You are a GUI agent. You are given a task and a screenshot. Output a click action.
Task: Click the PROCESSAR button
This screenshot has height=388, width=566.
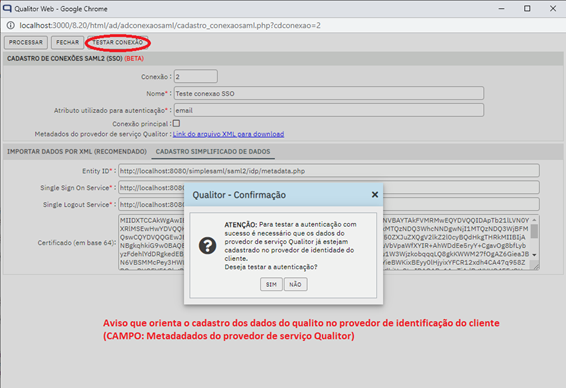tap(26, 43)
